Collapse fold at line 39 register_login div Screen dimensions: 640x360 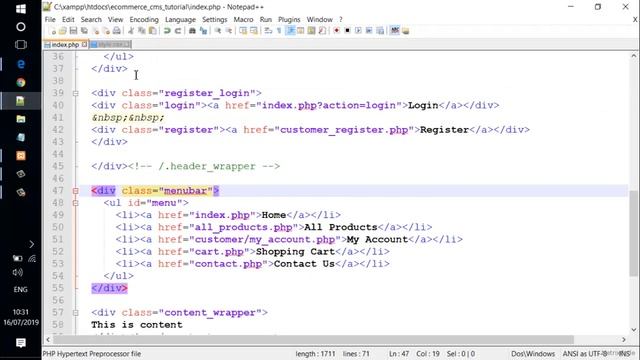click(76, 93)
